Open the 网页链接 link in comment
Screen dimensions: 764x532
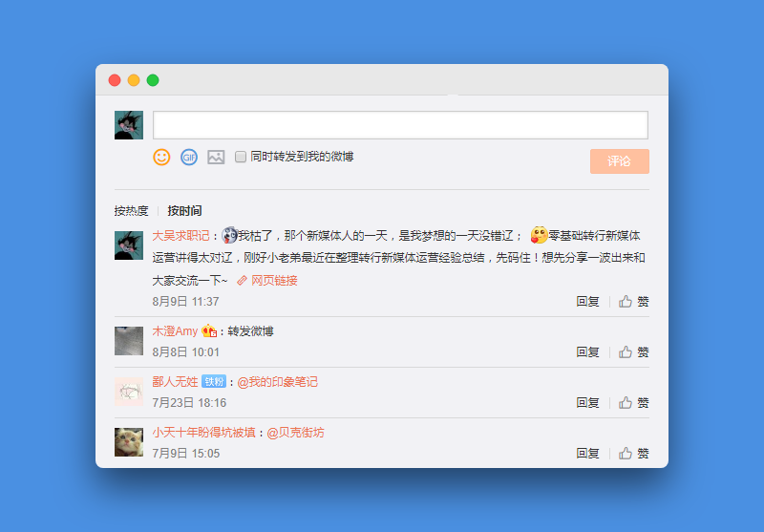pos(274,281)
